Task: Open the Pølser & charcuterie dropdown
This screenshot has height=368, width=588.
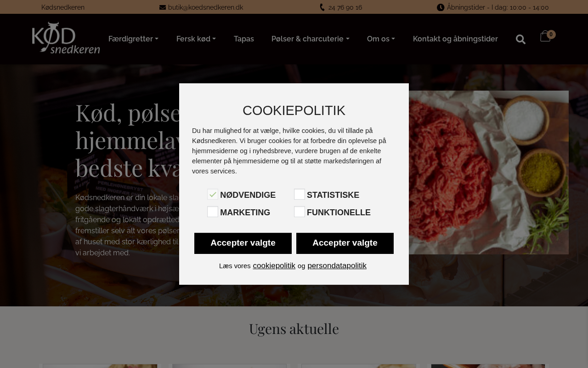Action: coord(310,39)
